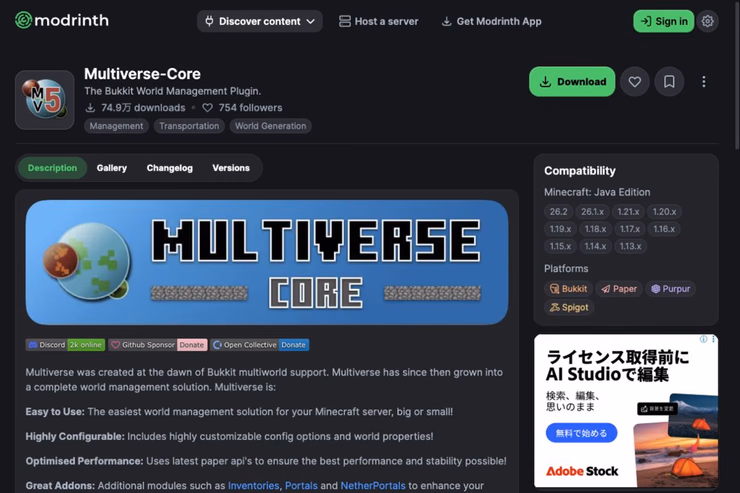This screenshot has height=493, width=740.
Task: Switch to the Versions tab
Action: [x=231, y=168]
